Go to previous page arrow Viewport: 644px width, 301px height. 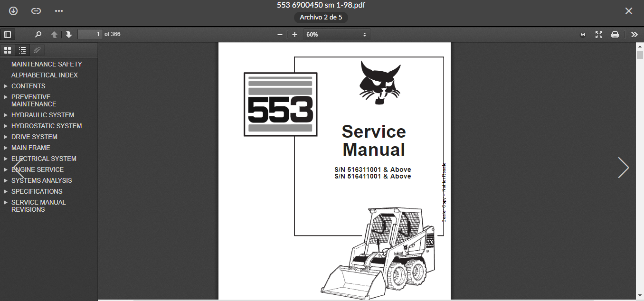point(54,35)
